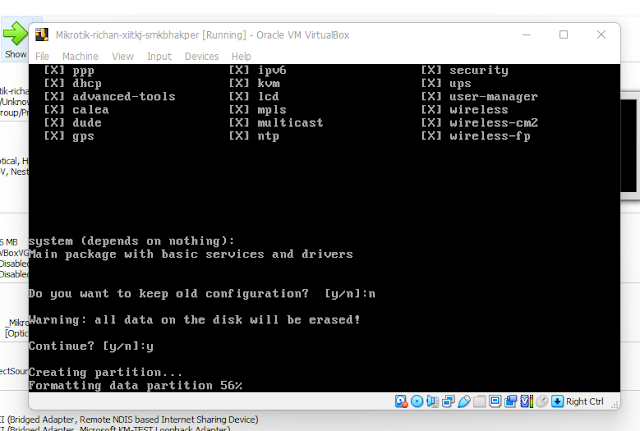Click the ppp package checkbox
The height and width of the screenshot is (431, 640).
[54, 70]
